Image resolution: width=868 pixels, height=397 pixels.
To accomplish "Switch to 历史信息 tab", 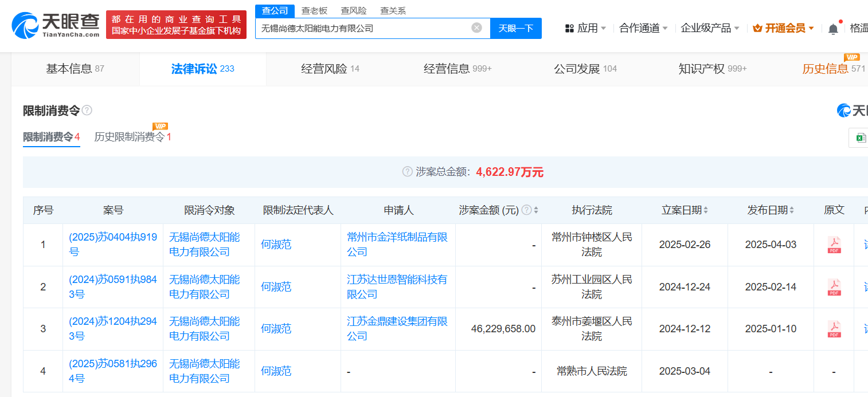I will click(x=834, y=69).
